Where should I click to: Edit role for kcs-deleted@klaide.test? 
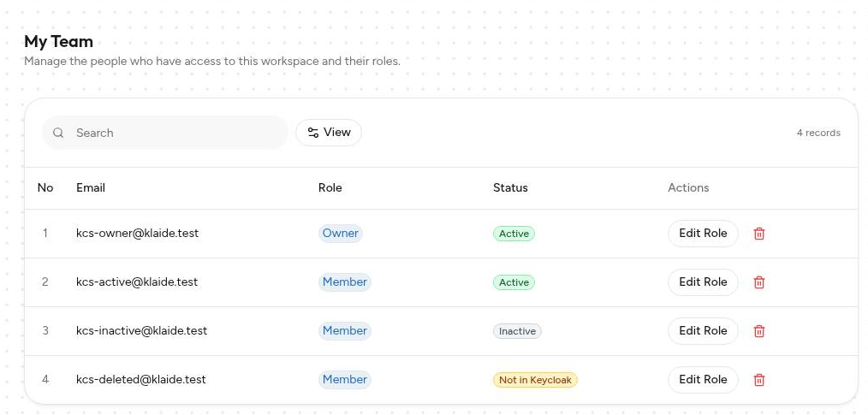click(x=703, y=380)
